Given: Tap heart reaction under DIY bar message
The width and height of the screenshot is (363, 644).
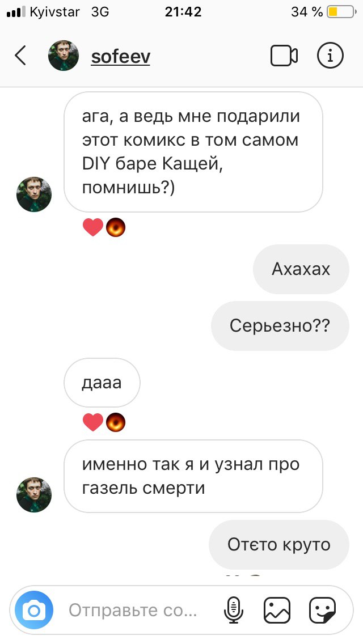Looking at the screenshot, I should point(93,227).
